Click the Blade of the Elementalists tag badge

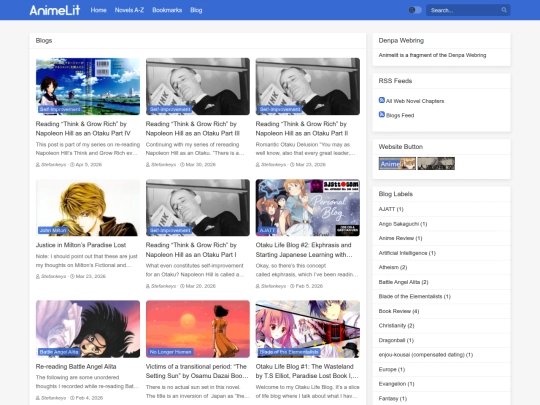coord(289,352)
